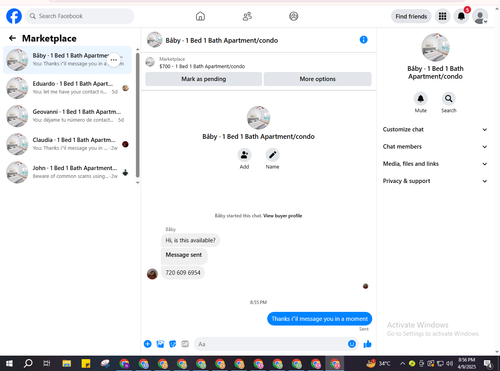
Task: Open Sticky Notes from taskbar
Action: 86,363
